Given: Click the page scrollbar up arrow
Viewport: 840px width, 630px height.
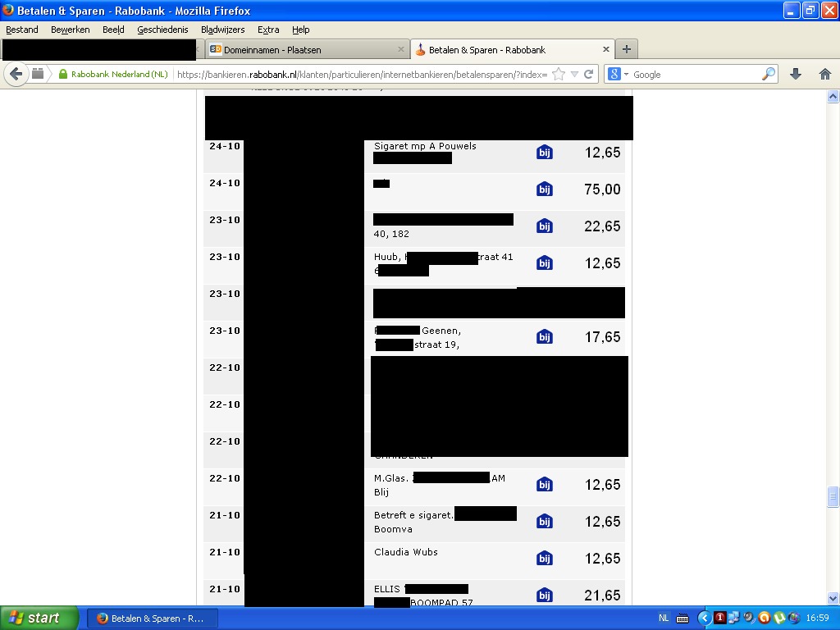Looking at the screenshot, I should click(x=833, y=96).
